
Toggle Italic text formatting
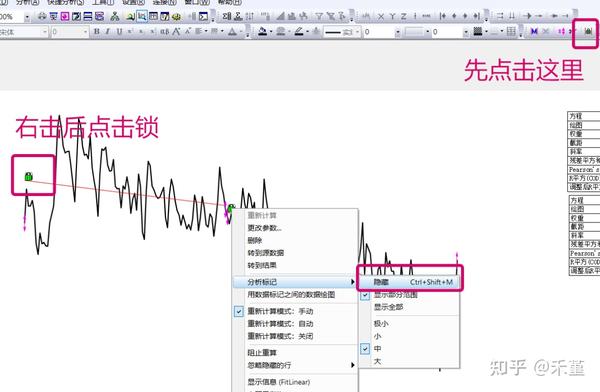(108, 31)
